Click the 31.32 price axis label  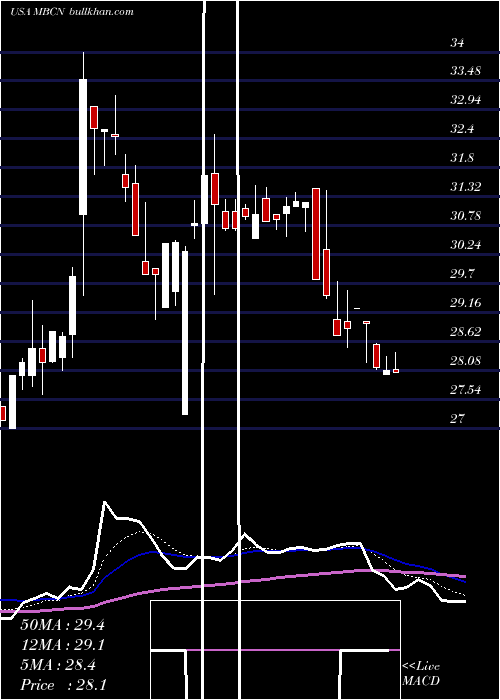466,187
